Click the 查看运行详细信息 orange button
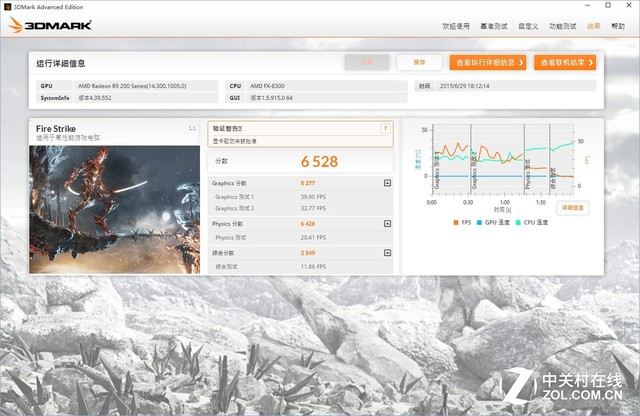The image size is (640, 416). [487, 62]
